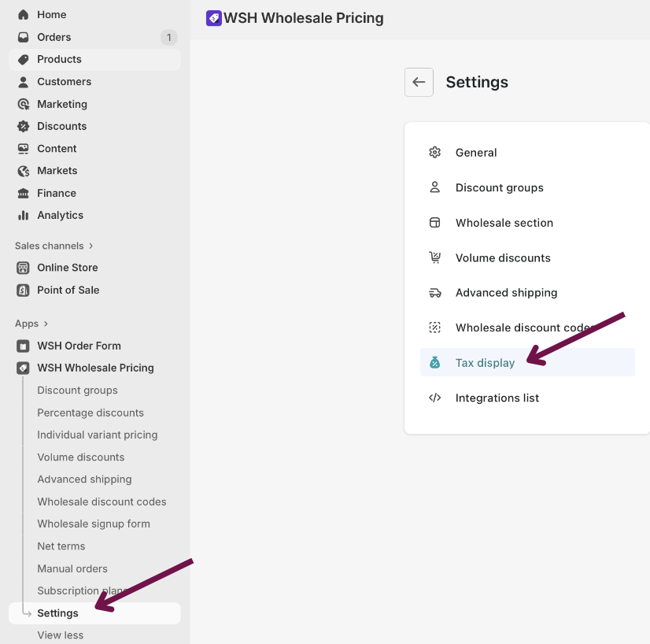
Task: Click the Point of Sale icon
Action: [23, 290]
